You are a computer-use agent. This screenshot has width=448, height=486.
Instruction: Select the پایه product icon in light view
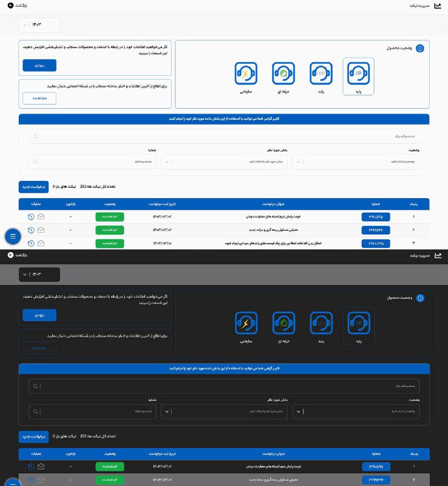(358, 74)
